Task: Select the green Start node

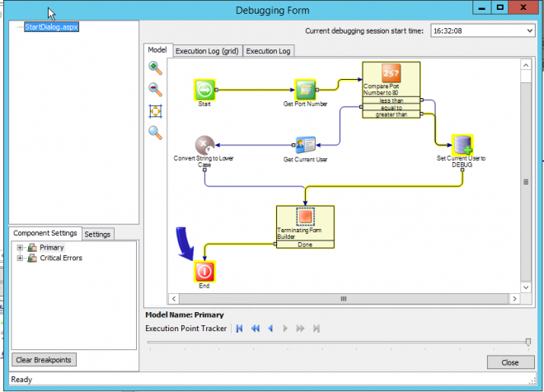Action: tap(204, 90)
